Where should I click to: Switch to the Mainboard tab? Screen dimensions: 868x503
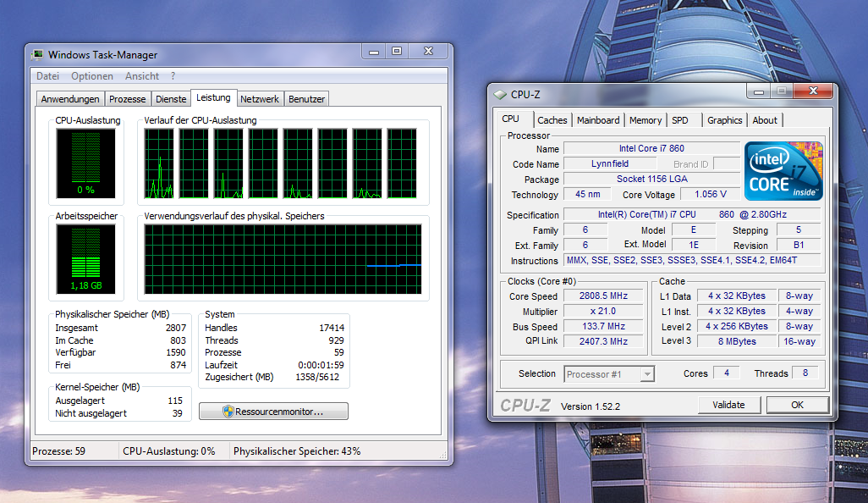(598, 120)
